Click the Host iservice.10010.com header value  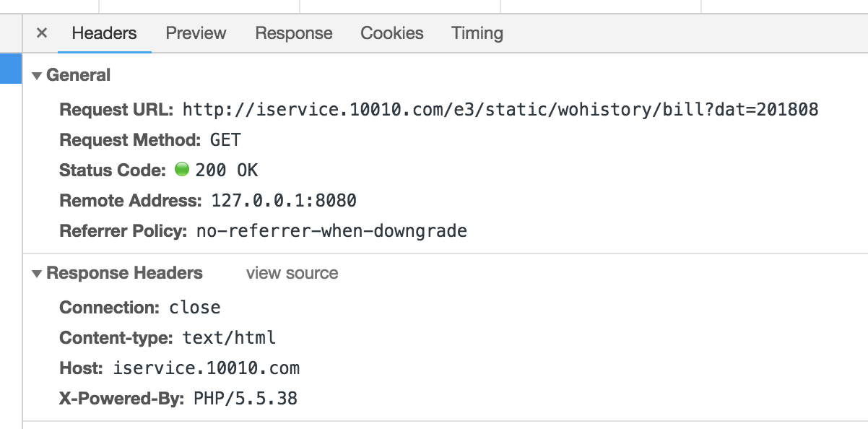pos(206,368)
